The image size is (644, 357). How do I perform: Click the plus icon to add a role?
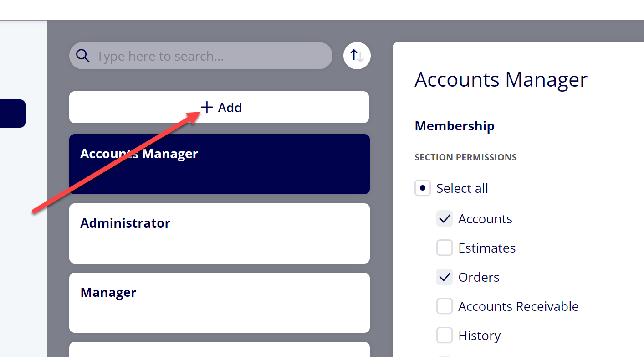tap(207, 108)
